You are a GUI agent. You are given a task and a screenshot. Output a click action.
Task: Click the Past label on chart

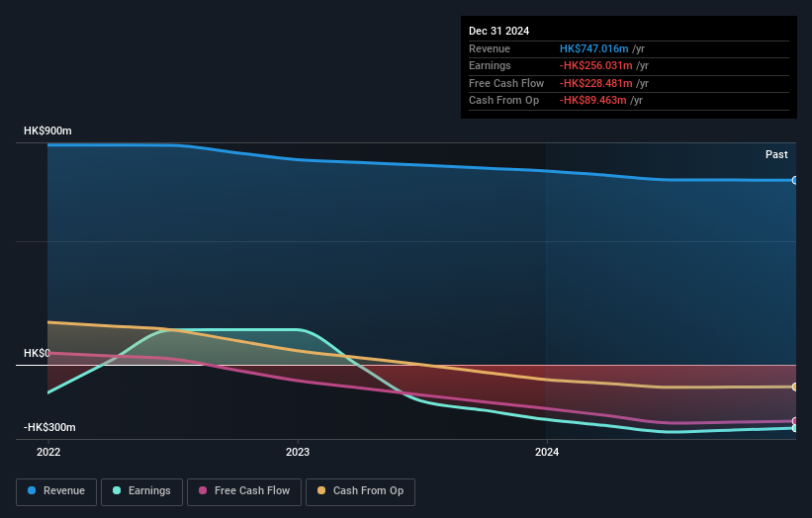[x=776, y=154]
